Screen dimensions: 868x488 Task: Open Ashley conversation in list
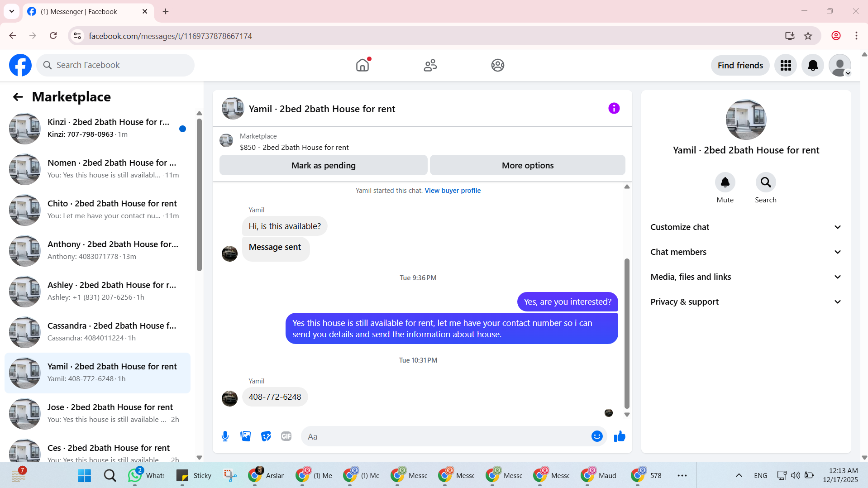tap(97, 292)
